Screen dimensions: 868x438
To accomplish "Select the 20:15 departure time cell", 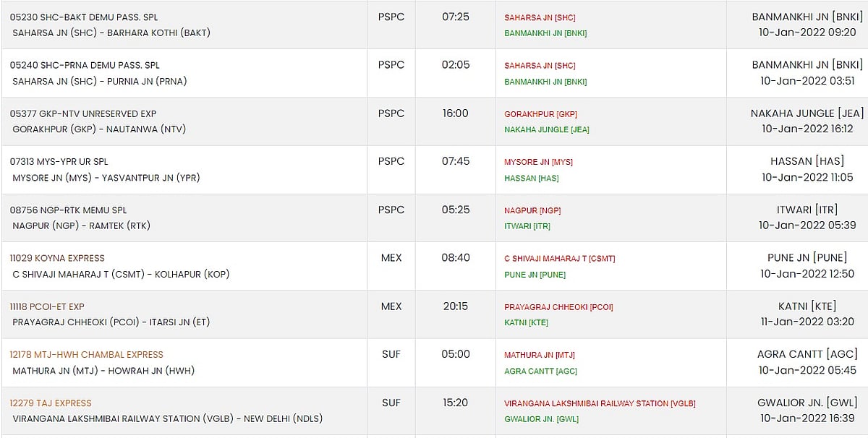I will click(456, 306).
